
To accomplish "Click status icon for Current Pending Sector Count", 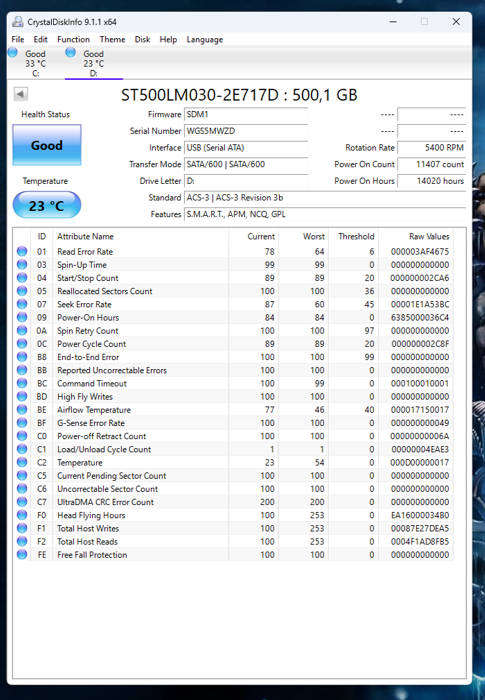I will pos(21,475).
